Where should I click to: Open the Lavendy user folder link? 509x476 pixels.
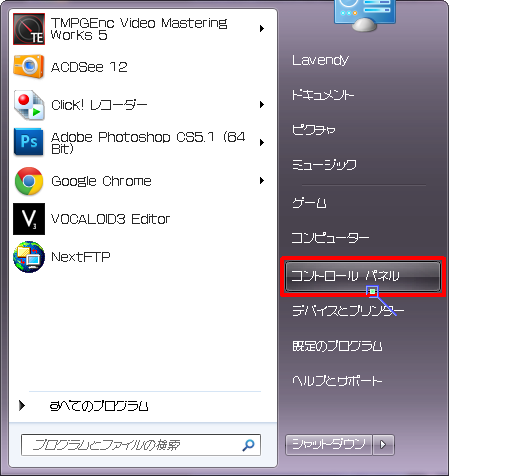click(x=320, y=60)
